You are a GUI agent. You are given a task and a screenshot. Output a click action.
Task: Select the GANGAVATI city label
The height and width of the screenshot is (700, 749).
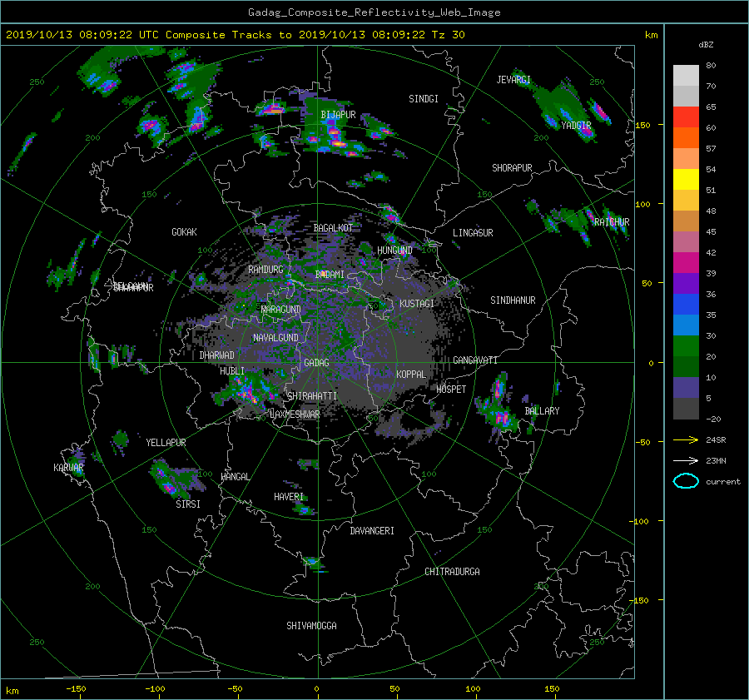point(475,360)
